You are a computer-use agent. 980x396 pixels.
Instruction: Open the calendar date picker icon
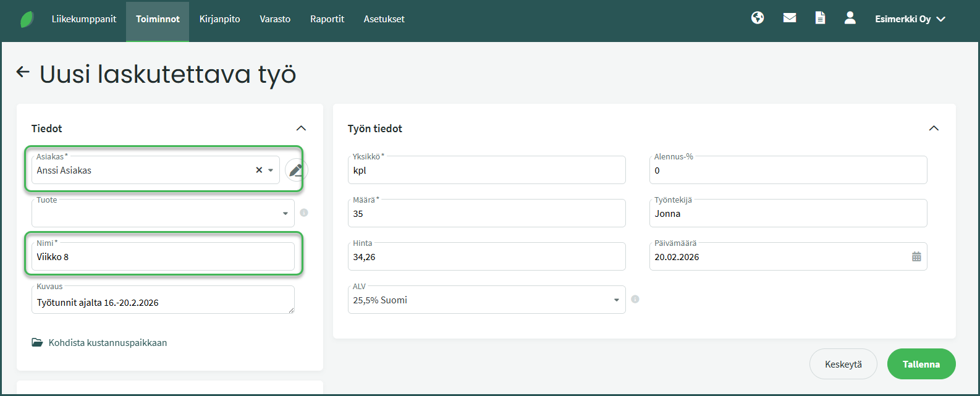pyautogui.click(x=916, y=257)
